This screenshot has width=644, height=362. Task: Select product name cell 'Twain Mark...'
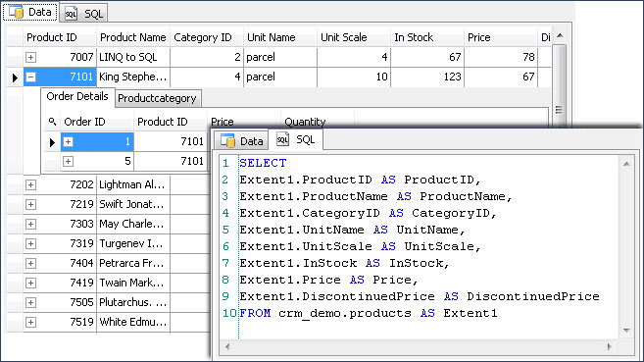pyautogui.click(x=133, y=284)
